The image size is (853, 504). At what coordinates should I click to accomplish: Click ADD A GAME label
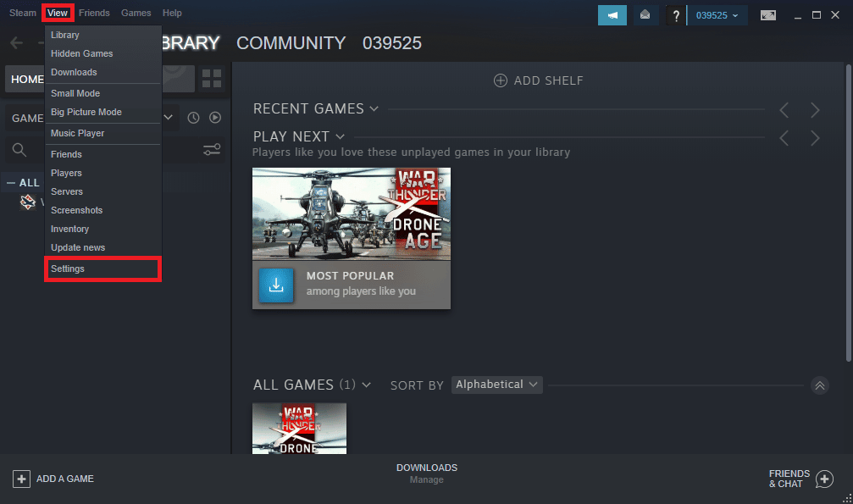coord(64,479)
